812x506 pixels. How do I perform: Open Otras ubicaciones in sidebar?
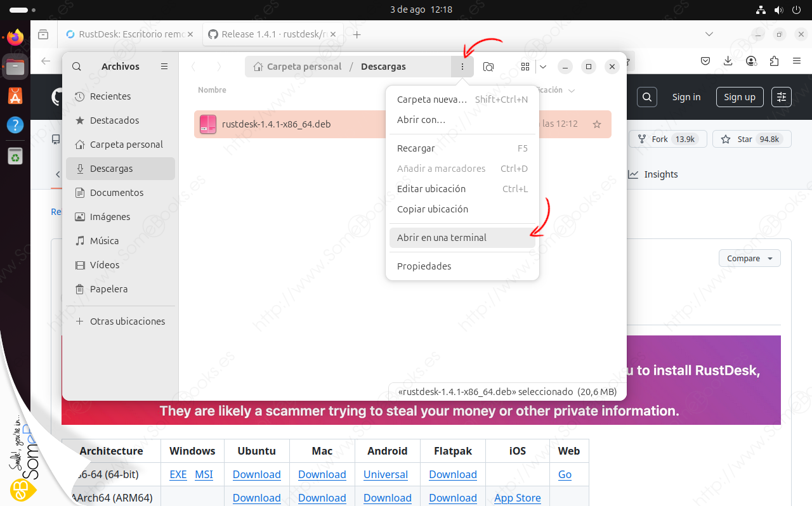(x=121, y=321)
